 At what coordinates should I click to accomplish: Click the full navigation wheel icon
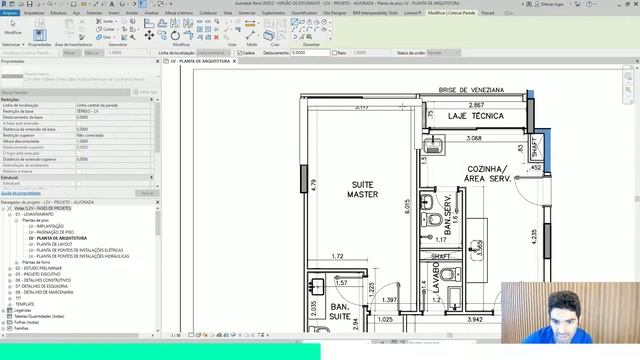(628, 76)
